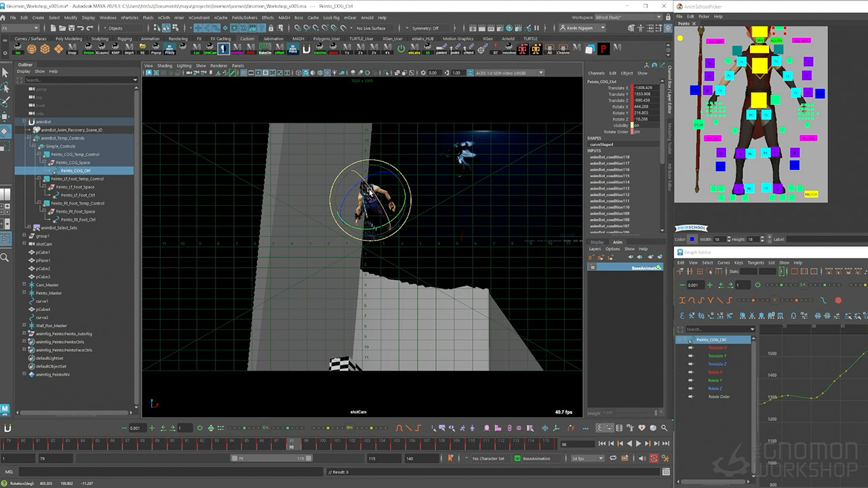868x488 pixels.
Task: Click the green power icon in Graph Editor toolbar
Action: [x=757, y=285]
